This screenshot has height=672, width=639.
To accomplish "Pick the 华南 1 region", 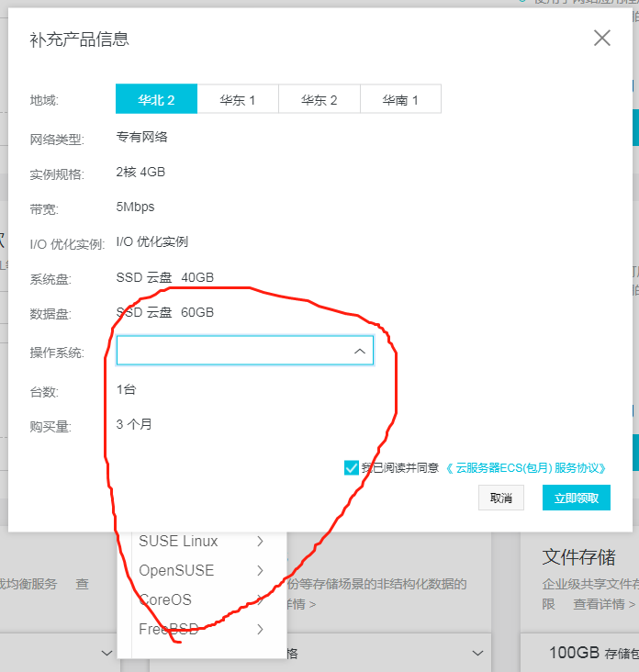I will click(400, 99).
